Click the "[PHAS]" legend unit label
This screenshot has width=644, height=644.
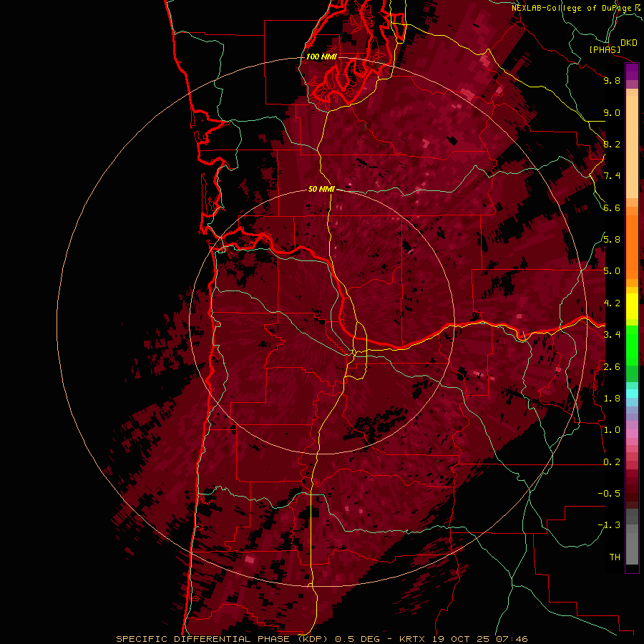click(605, 50)
